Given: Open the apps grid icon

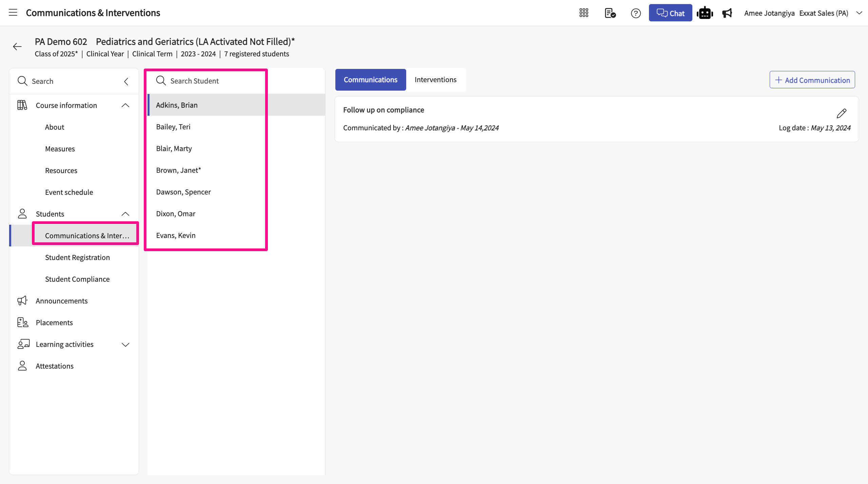Looking at the screenshot, I should 584,13.
